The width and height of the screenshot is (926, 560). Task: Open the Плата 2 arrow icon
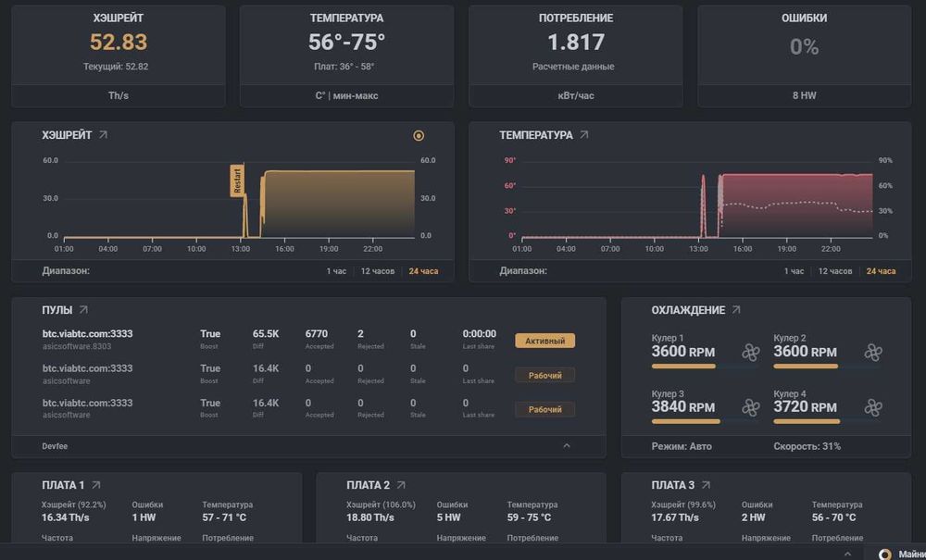[x=401, y=485]
